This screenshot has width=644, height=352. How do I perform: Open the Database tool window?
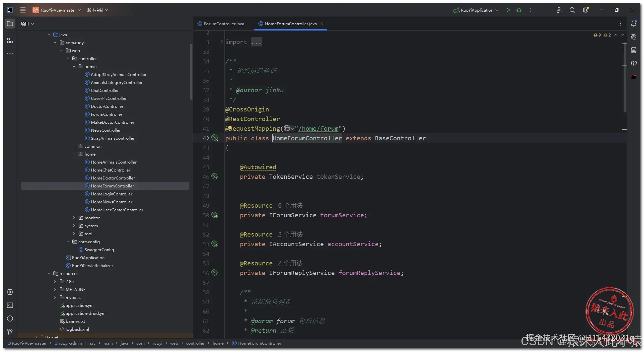(634, 50)
